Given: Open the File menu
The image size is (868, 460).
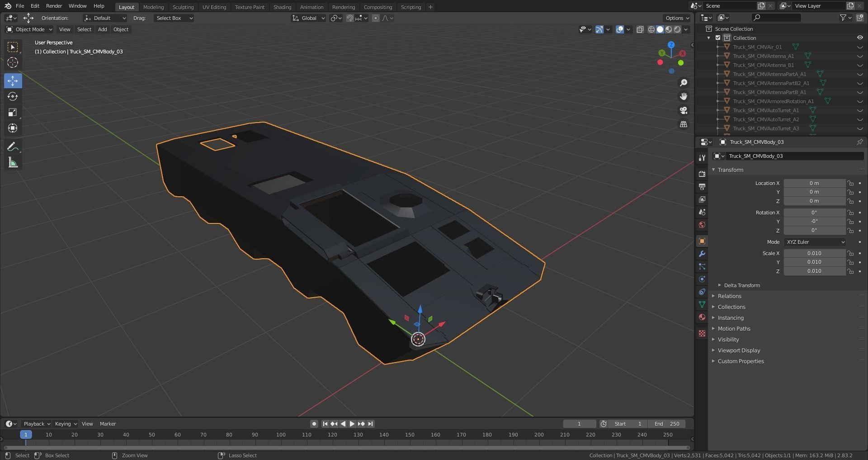Looking at the screenshot, I should (x=20, y=6).
